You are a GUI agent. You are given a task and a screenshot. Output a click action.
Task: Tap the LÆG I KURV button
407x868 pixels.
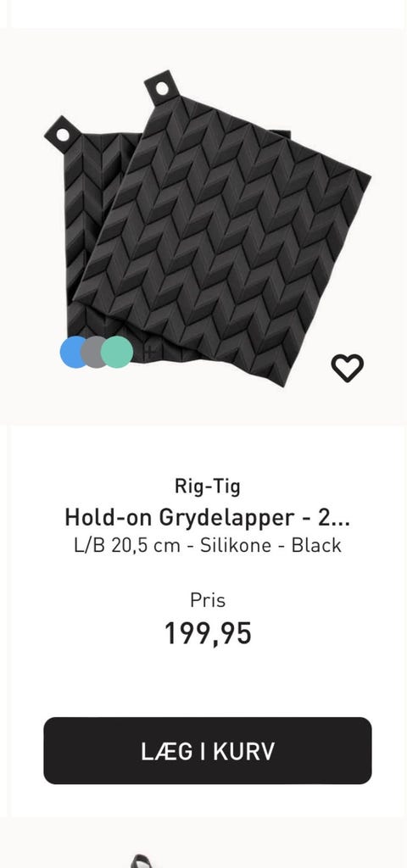(208, 751)
